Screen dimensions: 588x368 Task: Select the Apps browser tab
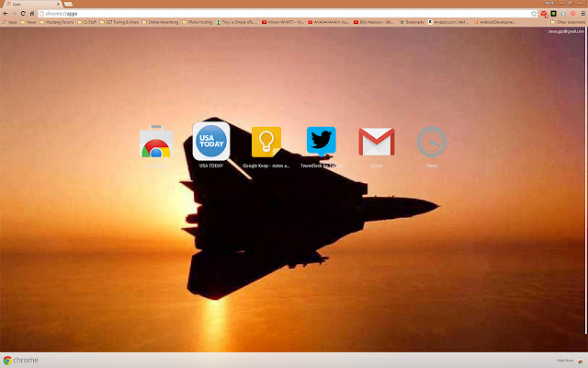click(32, 4)
